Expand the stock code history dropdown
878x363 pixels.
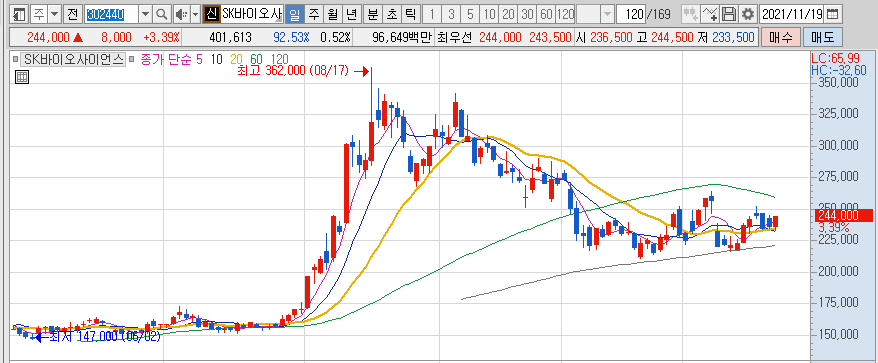(145, 14)
